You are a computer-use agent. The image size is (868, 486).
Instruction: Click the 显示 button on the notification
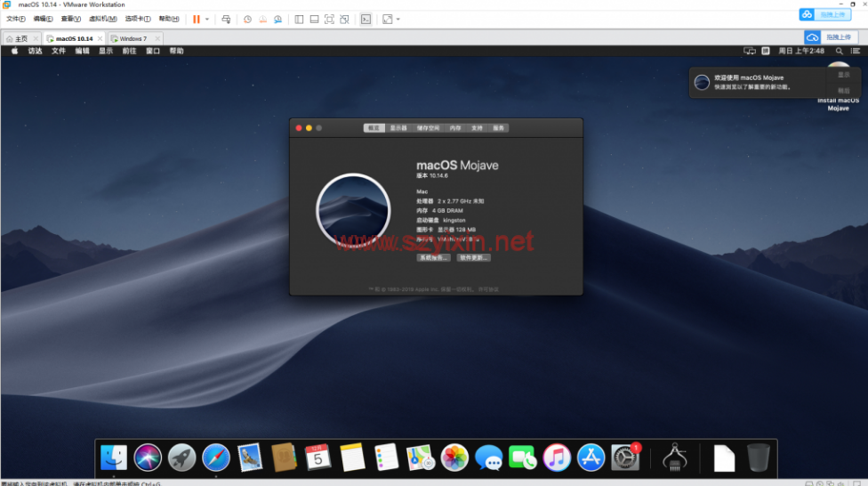pyautogui.click(x=844, y=75)
